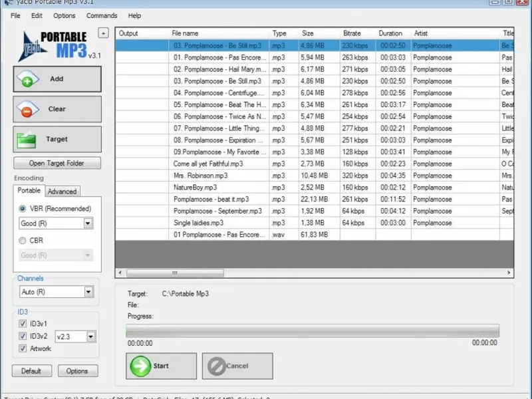Switch to the Advanced encoding tab
Image resolution: width=532 pixels, height=399 pixels.
pyautogui.click(x=62, y=192)
